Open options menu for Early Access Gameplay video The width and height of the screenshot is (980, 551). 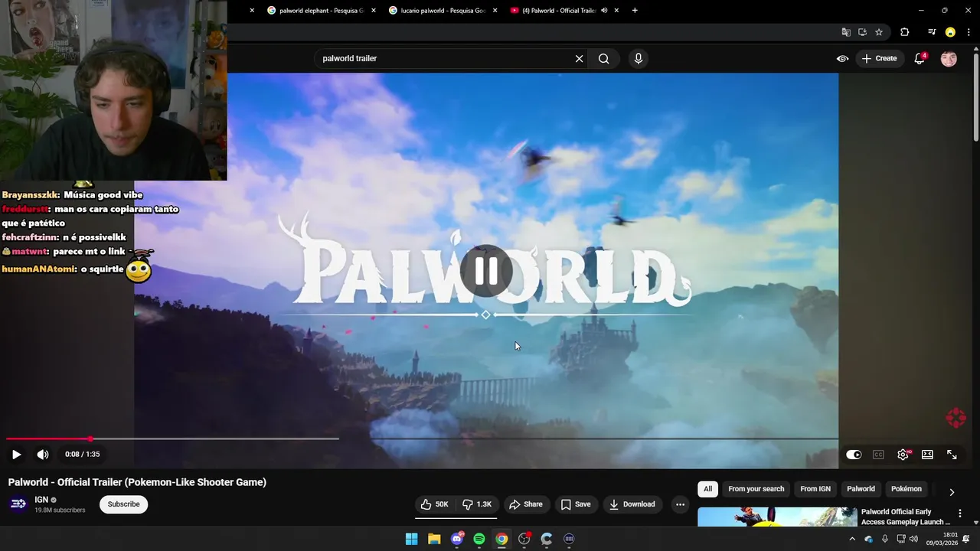click(x=960, y=514)
